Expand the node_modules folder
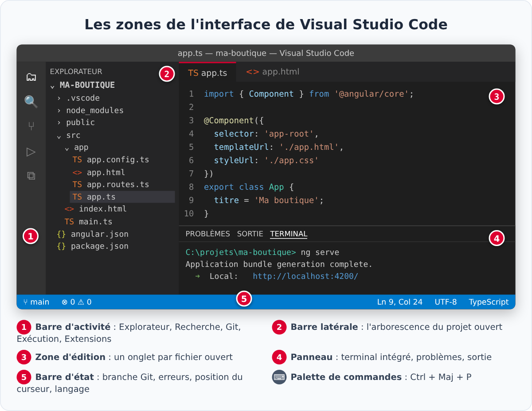532x411 pixels. tap(59, 110)
